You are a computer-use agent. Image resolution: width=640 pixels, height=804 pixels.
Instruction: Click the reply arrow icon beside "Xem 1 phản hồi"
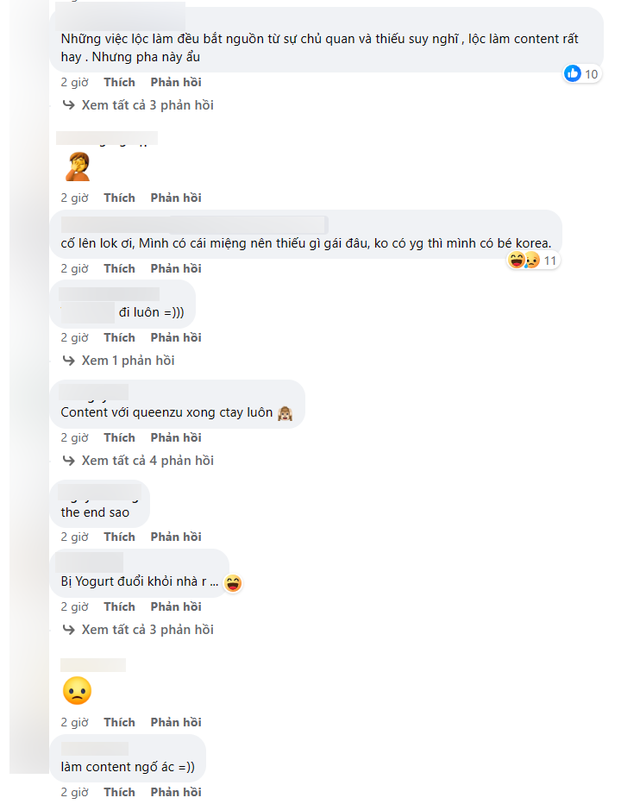pyautogui.click(x=69, y=360)
